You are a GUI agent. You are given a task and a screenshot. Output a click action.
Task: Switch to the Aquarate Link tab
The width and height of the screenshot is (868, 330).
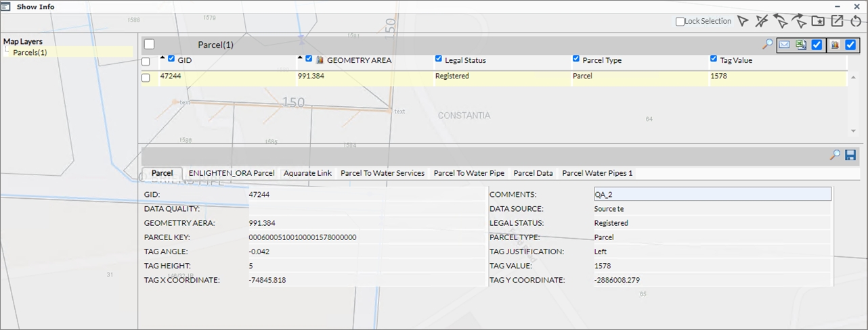307,173
